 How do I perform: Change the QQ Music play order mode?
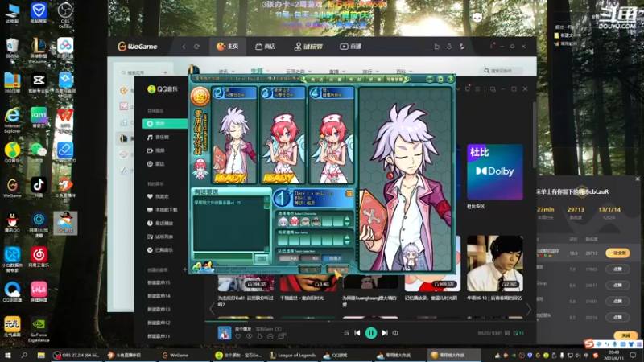pos(346,333)
